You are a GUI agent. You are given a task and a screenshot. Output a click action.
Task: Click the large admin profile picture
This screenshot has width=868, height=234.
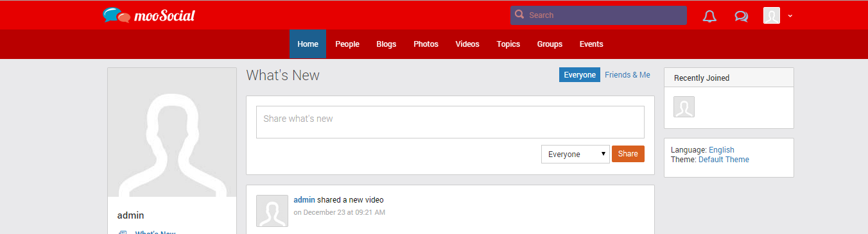(172, 133)
